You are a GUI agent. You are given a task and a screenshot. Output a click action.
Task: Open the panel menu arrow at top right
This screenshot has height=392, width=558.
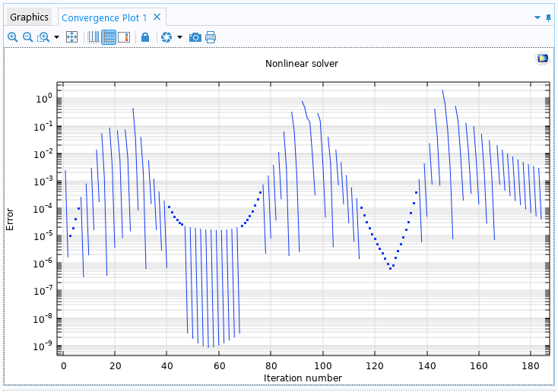537,17
